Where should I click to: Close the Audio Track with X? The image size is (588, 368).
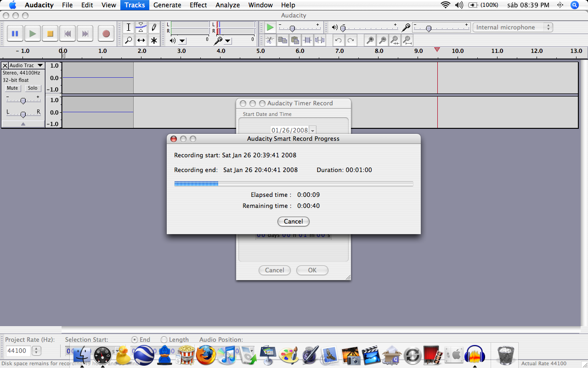(x=5, y=65)
